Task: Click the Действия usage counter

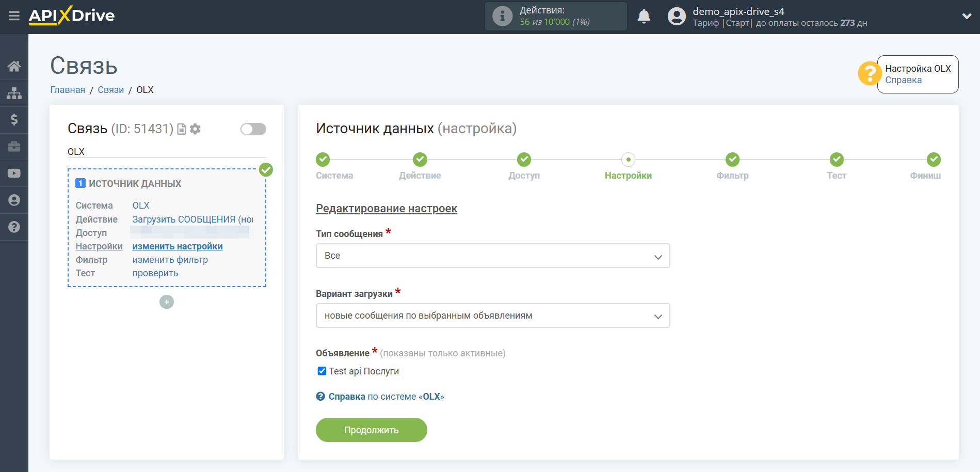Action: tap(556, 16)
